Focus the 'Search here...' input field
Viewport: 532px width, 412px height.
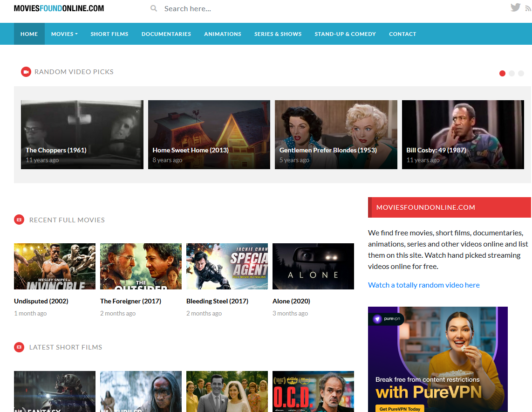[x=233, y=8]
